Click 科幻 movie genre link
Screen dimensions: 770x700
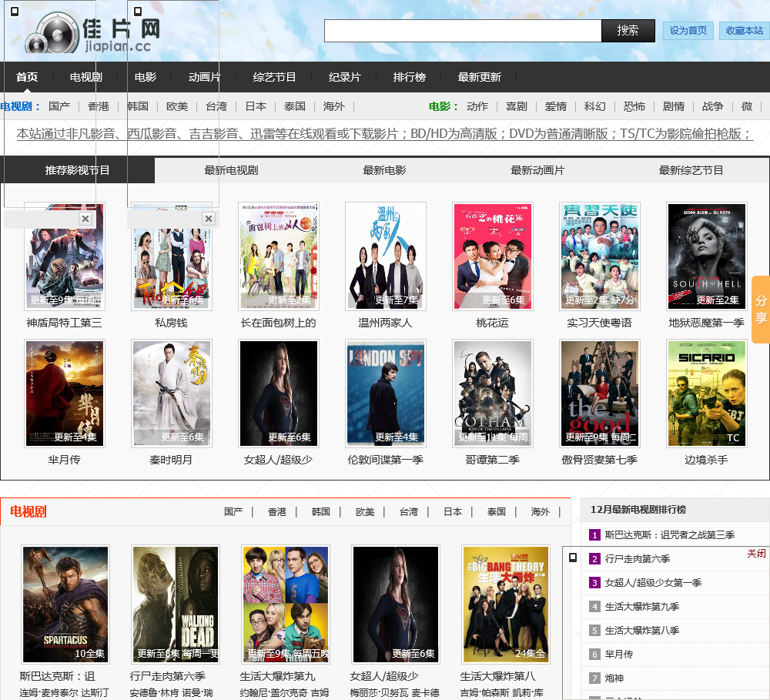pos(595,106)
